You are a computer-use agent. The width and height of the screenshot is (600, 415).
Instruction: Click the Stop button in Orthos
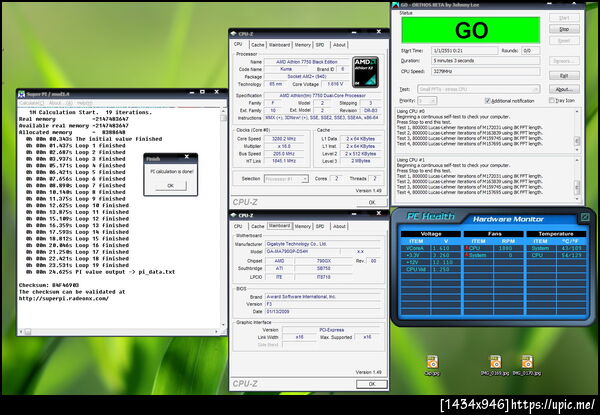(564, 29)
